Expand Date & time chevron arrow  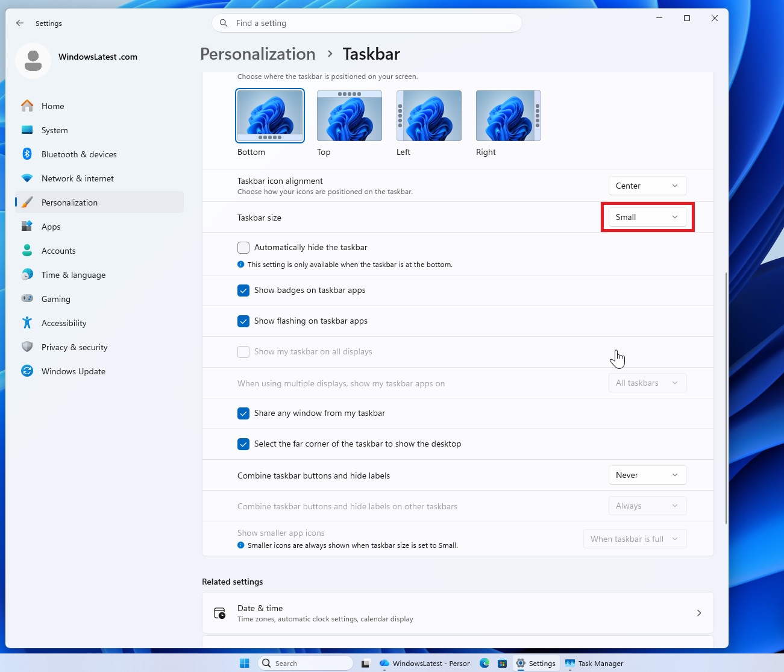[699, 613]
